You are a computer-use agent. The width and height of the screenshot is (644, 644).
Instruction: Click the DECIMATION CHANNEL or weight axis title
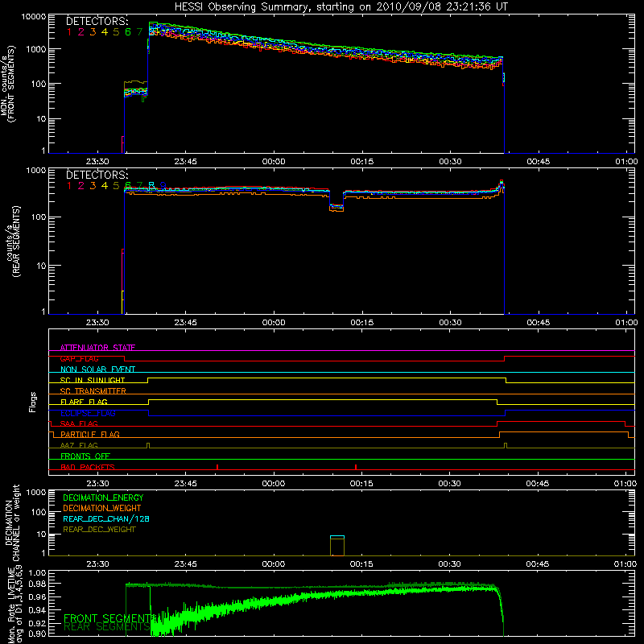12,522
